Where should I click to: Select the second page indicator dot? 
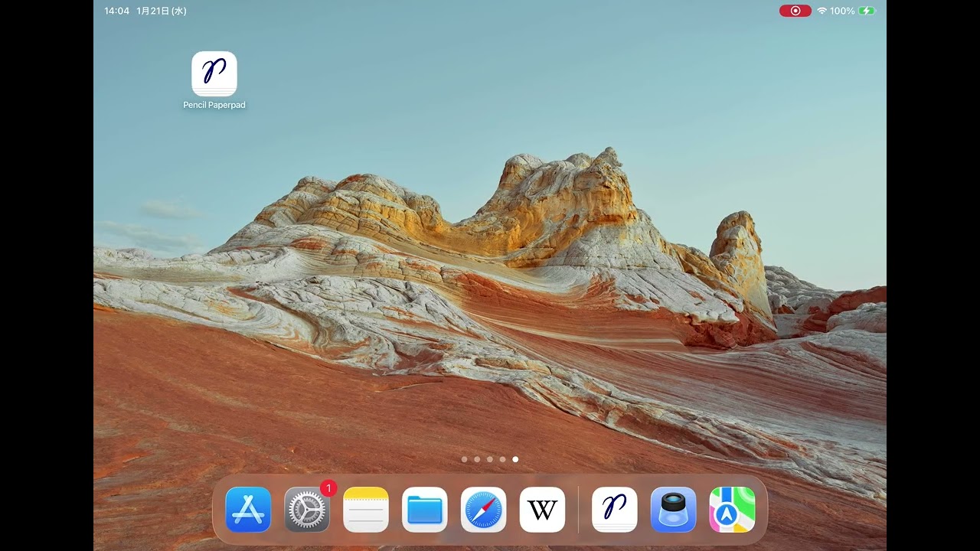click(x=477, y=459)
